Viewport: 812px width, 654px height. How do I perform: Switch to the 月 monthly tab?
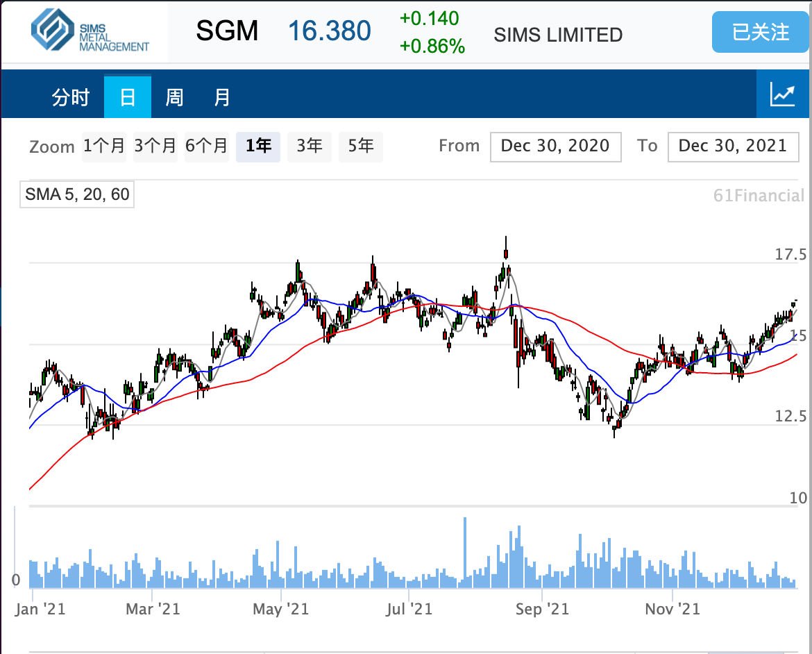coord(221,97)
